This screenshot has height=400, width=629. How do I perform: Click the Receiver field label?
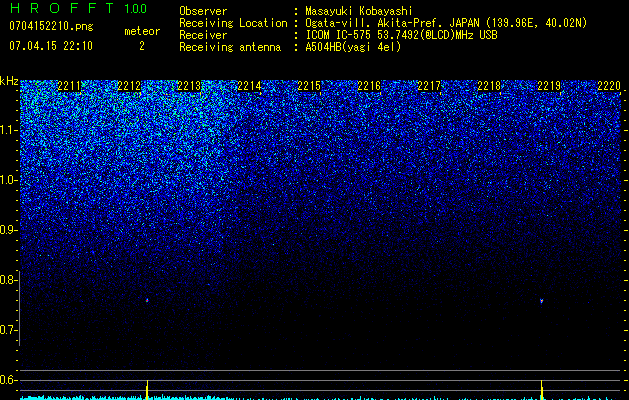203,35
